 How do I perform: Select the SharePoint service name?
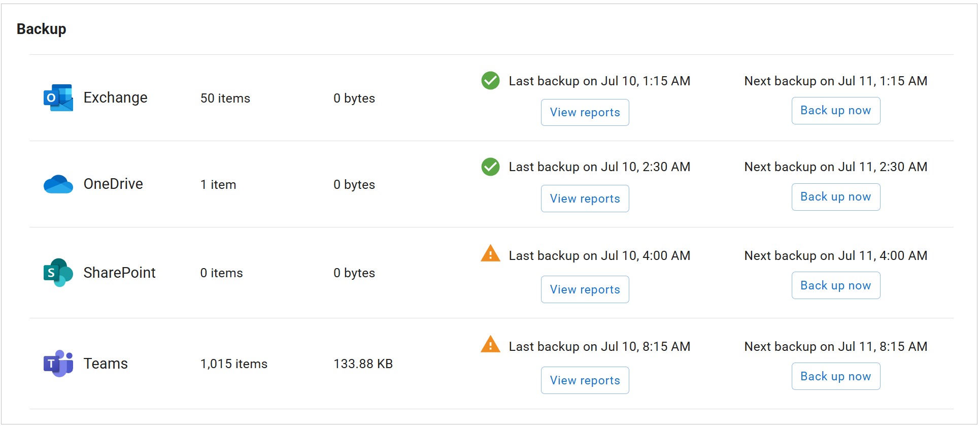click(119, 273)
